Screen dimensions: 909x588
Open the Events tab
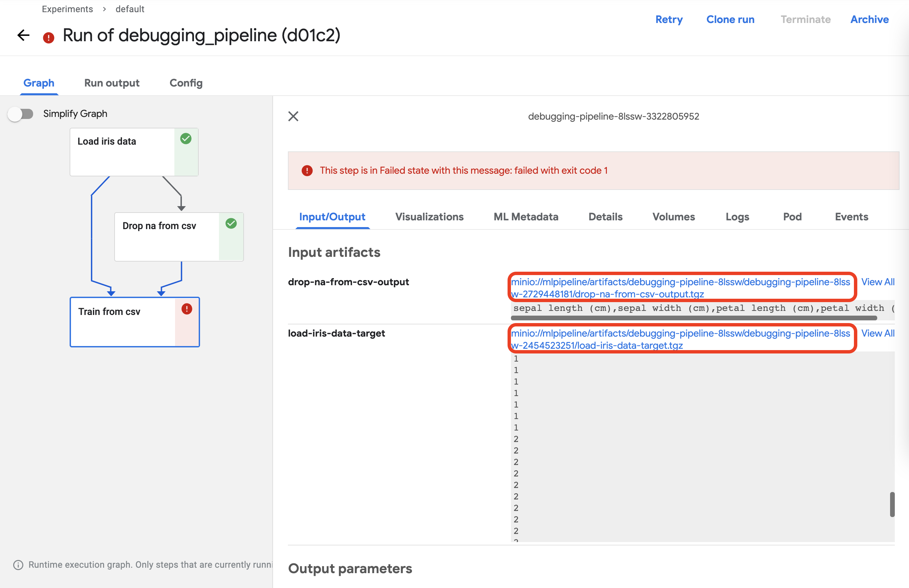[851, 217]
